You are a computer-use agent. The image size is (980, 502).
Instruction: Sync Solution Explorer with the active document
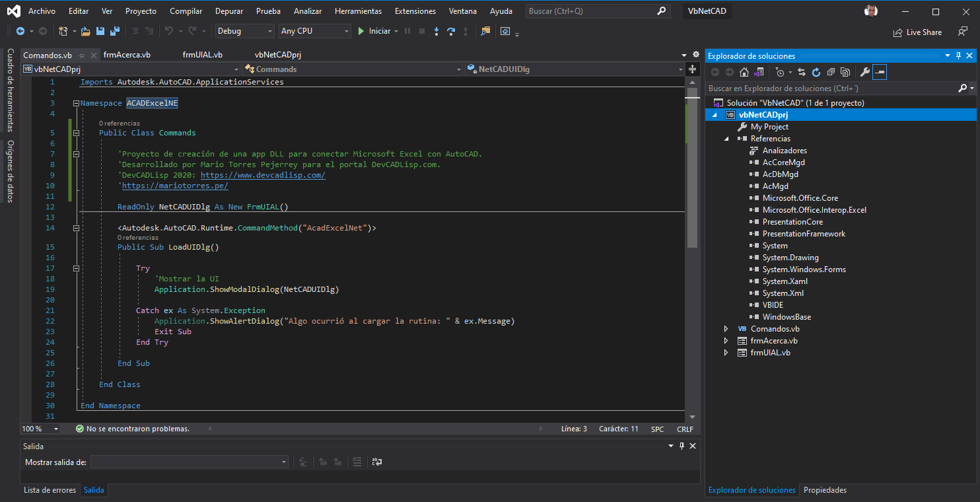click(802, 72)
